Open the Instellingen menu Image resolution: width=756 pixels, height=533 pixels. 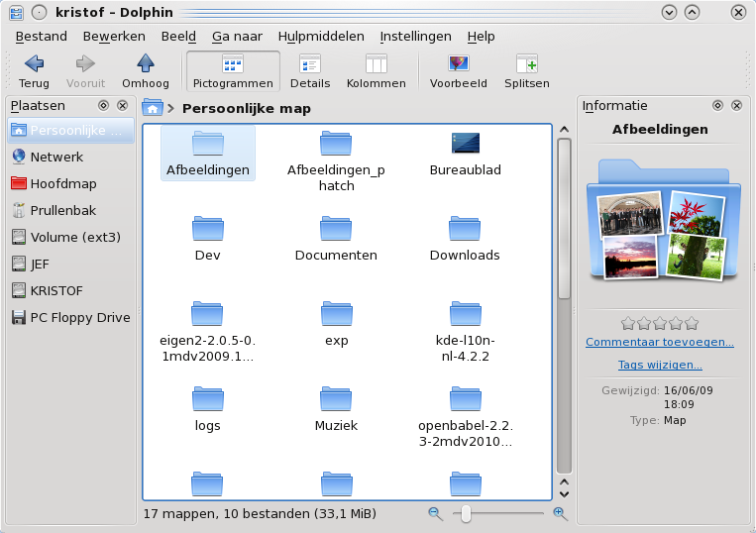[x=415, y=36]
